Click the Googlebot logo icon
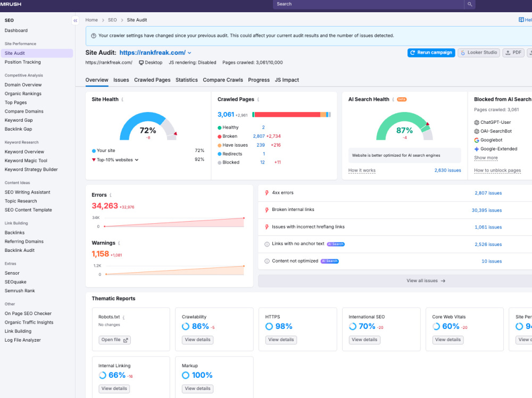Image resolution: width=532 pixels, height=398 pixels. (x=476, y=140)
